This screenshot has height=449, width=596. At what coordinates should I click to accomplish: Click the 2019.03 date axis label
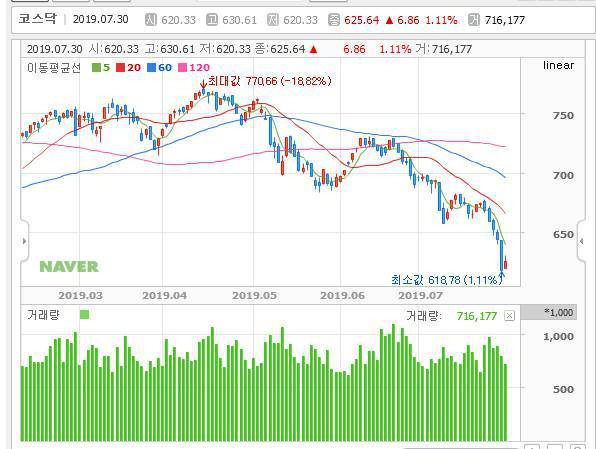80,296
